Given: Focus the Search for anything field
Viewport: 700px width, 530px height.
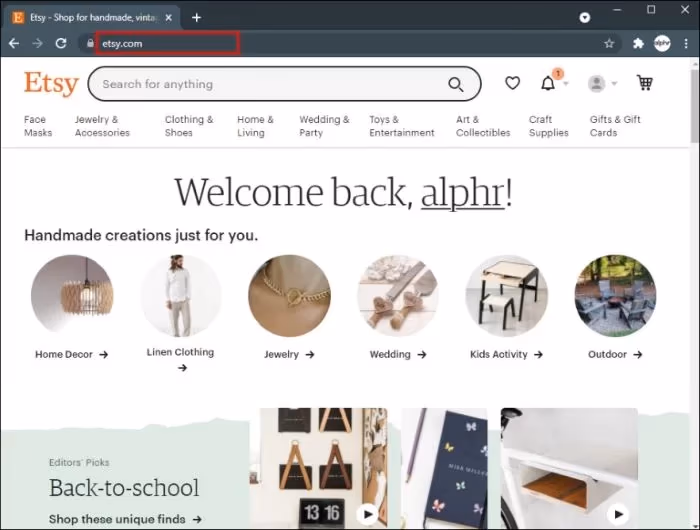Looking at the screenshot, I should click(x=270, y=84).
